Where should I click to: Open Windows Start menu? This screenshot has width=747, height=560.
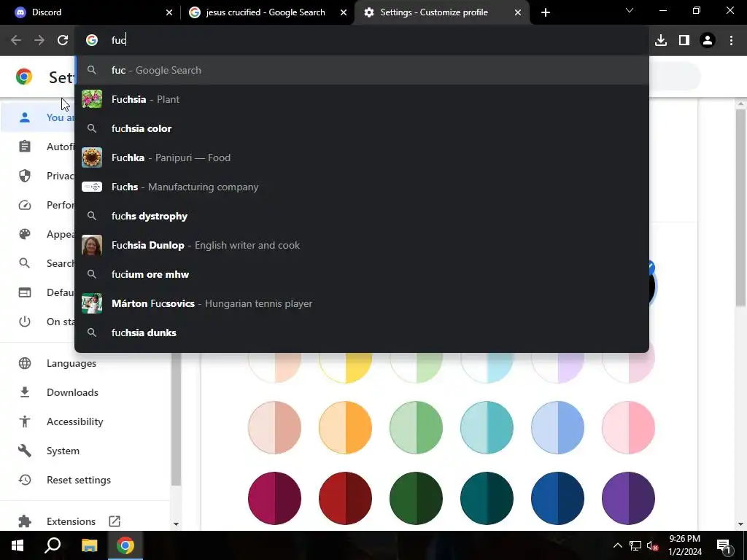point(18,545)
